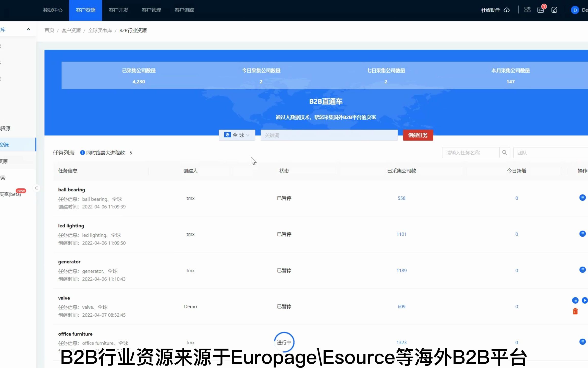The height and width of the screenshot is (368, 588).
Task: Click the 本月采集公司数量 147 stat
Action: [510, 76]
